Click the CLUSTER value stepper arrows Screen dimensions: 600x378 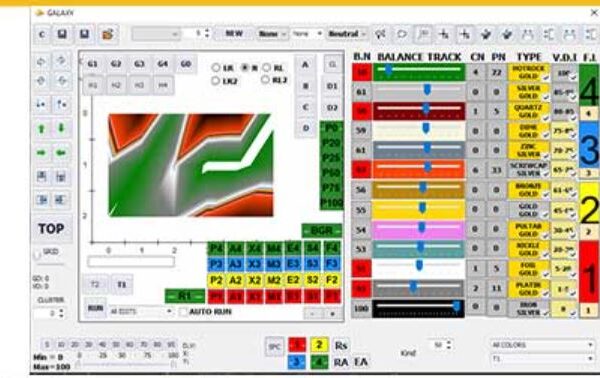pyautogui.click(x=61, y=314)
